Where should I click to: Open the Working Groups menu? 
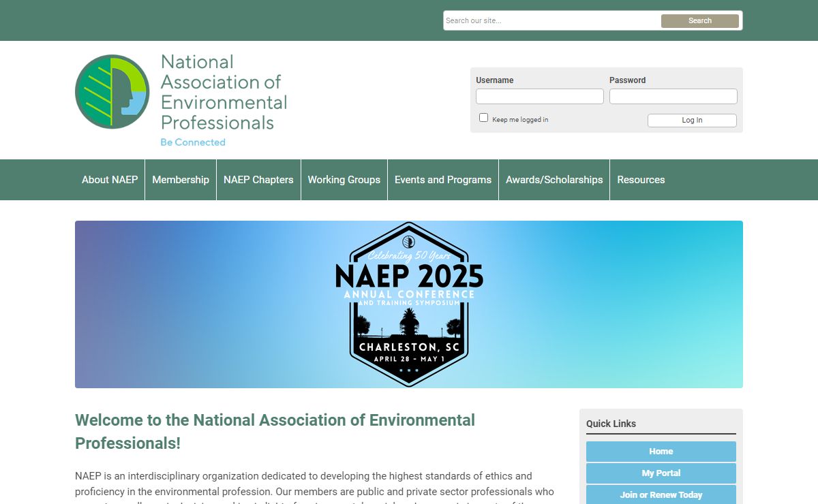pos(344,180)
